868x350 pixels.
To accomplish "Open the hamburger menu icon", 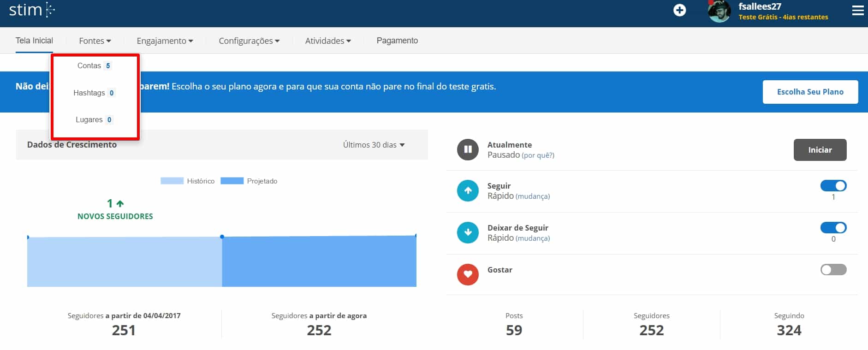I will coord(858,10).
